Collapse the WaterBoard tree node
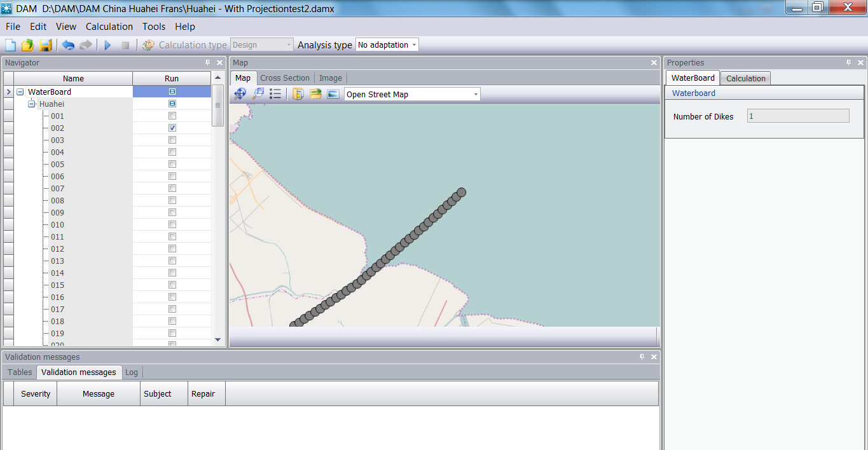This screenshot has height=450, width=868. [x=20, y=92]
